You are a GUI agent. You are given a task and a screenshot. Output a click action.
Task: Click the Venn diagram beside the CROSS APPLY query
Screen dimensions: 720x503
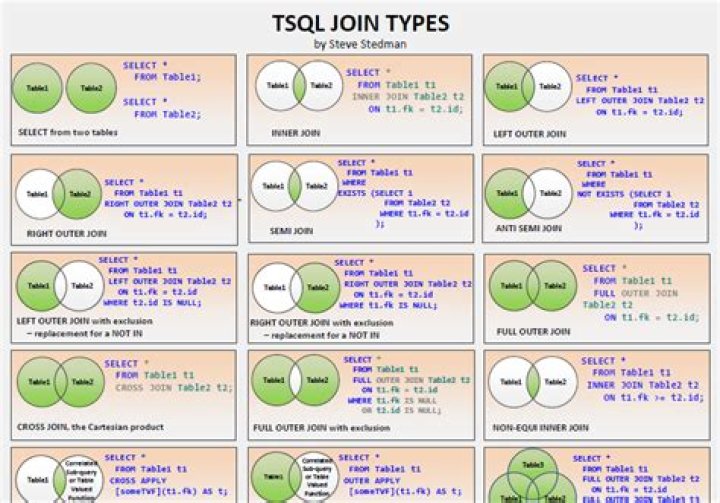point(58,479)
